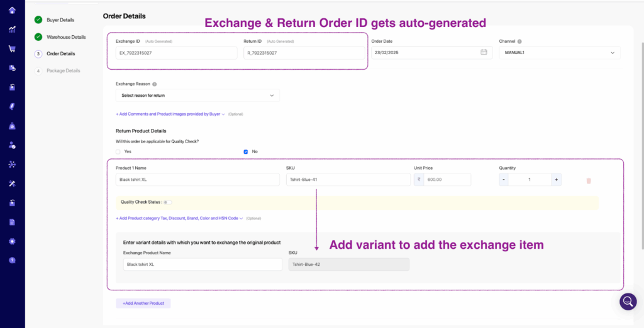Viewport: 644px width, 328px height.
Task: Click the Add Another Product button
Action: [x=143, y=303]
